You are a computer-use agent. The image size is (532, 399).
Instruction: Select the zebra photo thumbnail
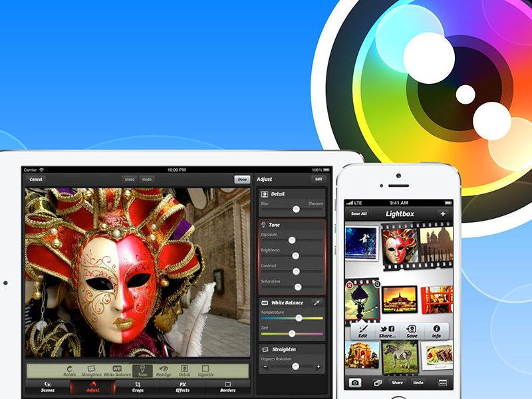point(400,357)
